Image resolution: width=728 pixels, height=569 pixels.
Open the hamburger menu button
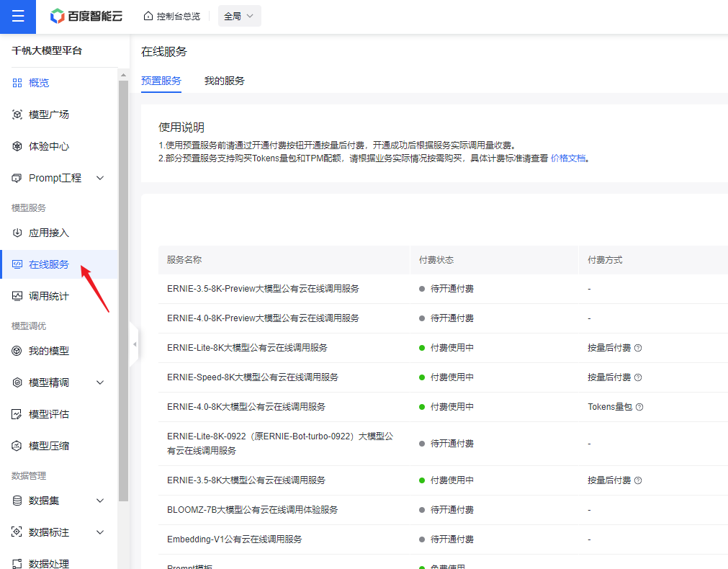click(18, 17)
